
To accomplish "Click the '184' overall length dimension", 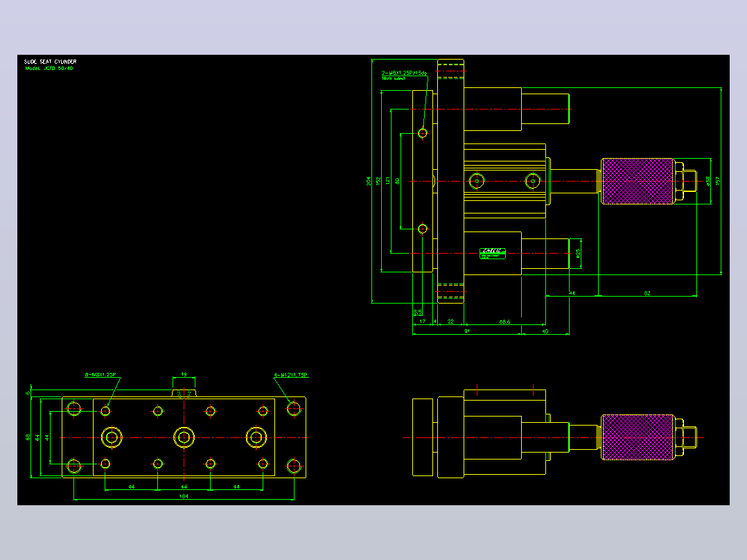I will point(184,496).
